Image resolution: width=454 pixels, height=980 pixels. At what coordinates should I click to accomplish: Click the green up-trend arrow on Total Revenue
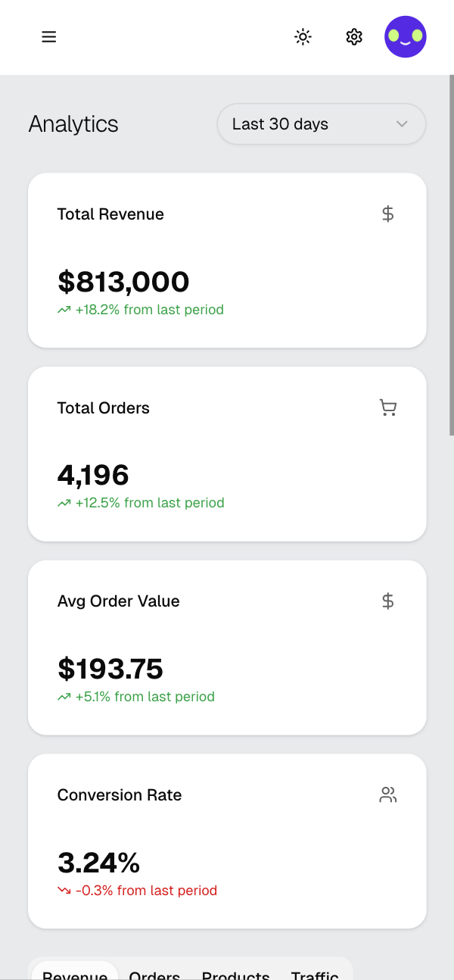click(x=64, y=309)
